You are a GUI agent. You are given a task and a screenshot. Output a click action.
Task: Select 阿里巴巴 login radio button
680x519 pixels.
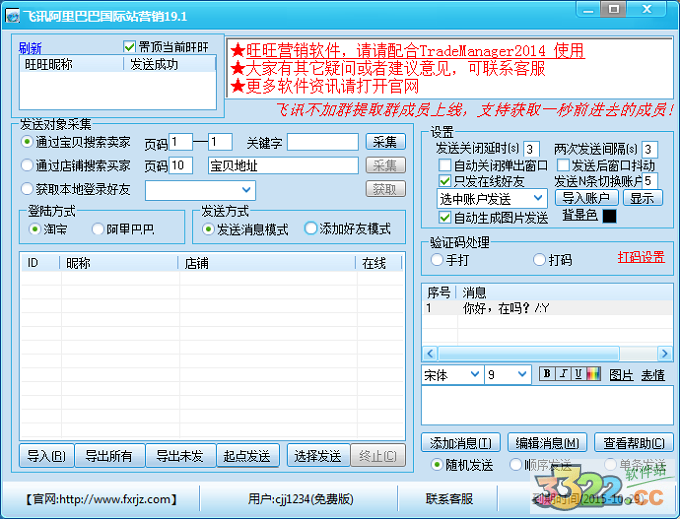pos(98,229)
